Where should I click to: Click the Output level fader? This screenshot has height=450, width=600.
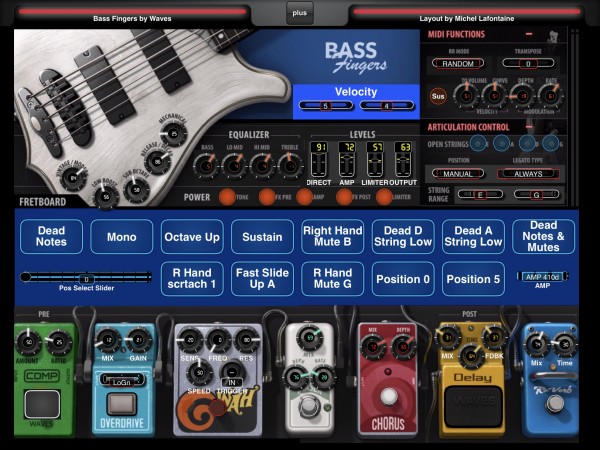click(x=403, y=165)
